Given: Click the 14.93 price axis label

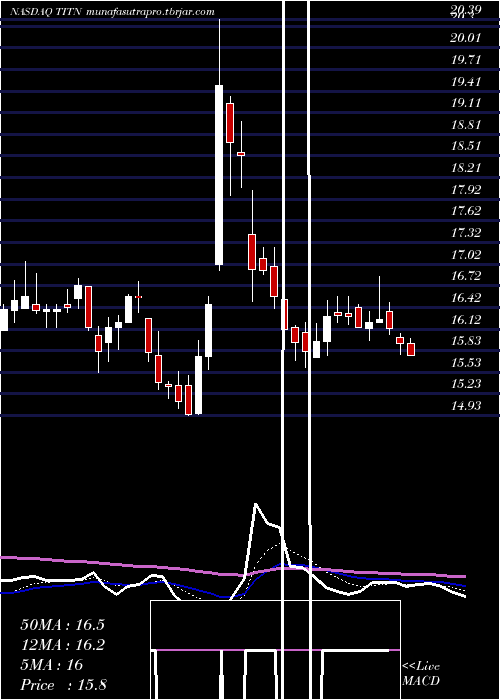Looking at the screenshot, I should click(x=466, y=406).
